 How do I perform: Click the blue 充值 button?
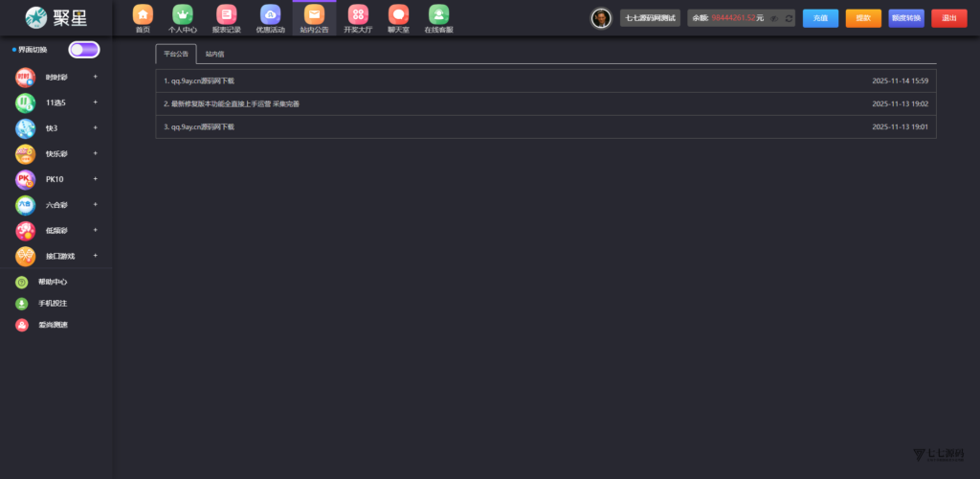tap(820, 18)
